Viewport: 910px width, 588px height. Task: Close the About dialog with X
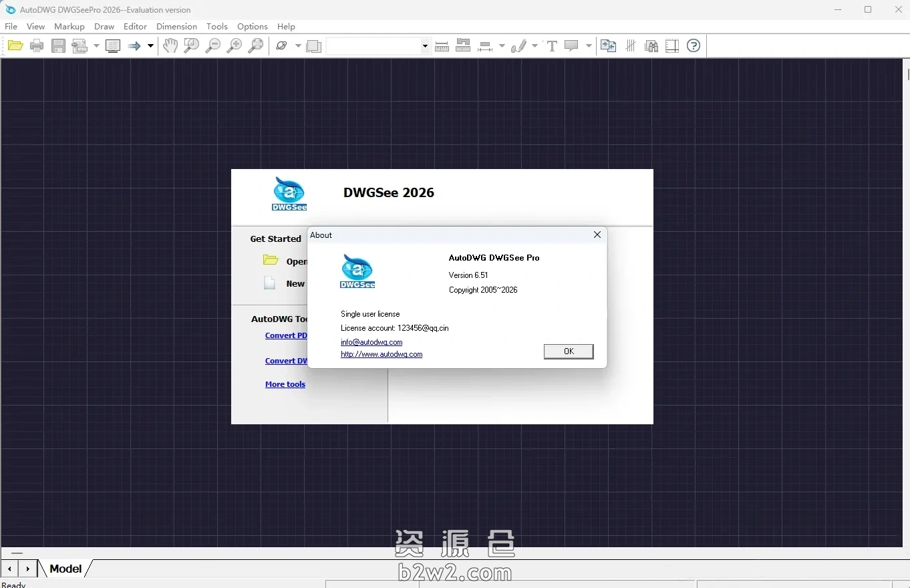click(597, 235)
